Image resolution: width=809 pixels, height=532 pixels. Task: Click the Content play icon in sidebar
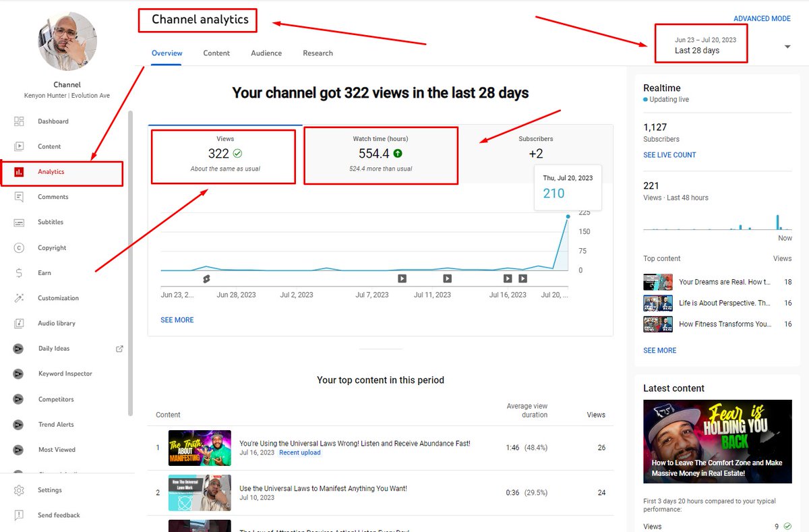[19, 146]
